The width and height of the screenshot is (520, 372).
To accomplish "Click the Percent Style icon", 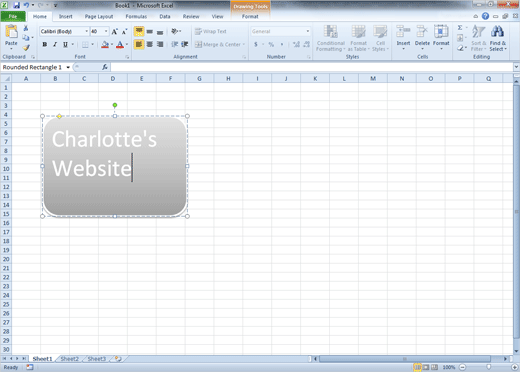I will pos(271,44).
